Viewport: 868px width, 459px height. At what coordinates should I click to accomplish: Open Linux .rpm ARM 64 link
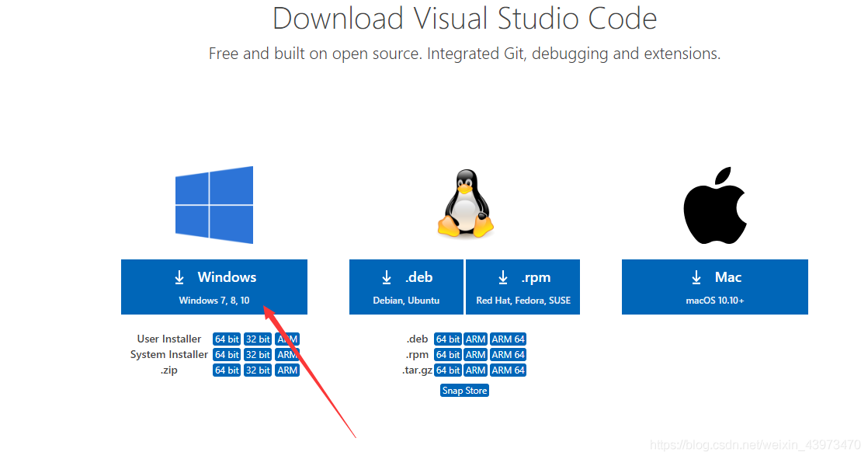pyautogui.click(x=509, y=354)
